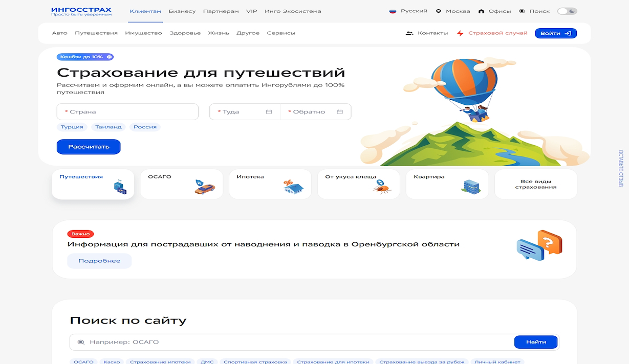Click the Страна country input field
629x364 pixels.
[x=127, y=112]
